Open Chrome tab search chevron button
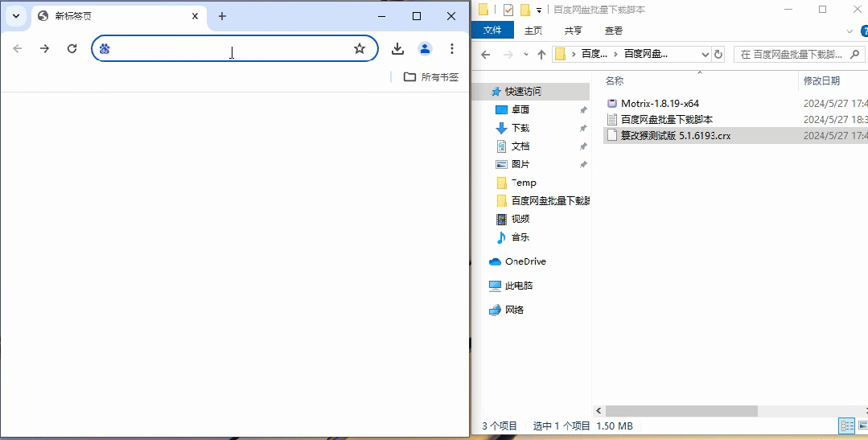Image resolution: width=868 pixels, height=440 pixels. coord(16,16)
